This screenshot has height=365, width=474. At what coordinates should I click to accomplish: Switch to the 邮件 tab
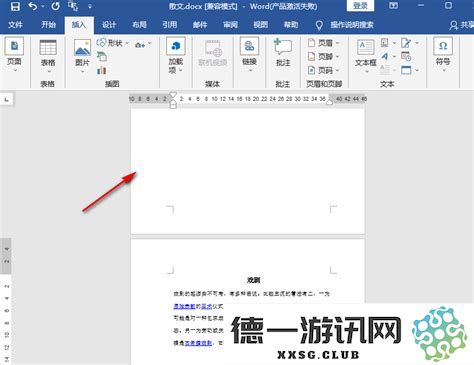coord(200,25)
